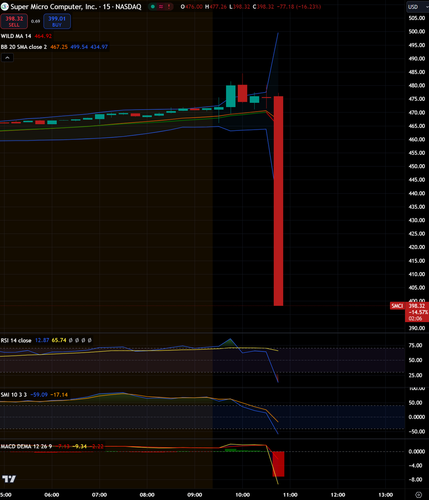Viewport: 429px width, 500px height.
Task: Click the TradingView logo watermark link
Action: [9, 479]
